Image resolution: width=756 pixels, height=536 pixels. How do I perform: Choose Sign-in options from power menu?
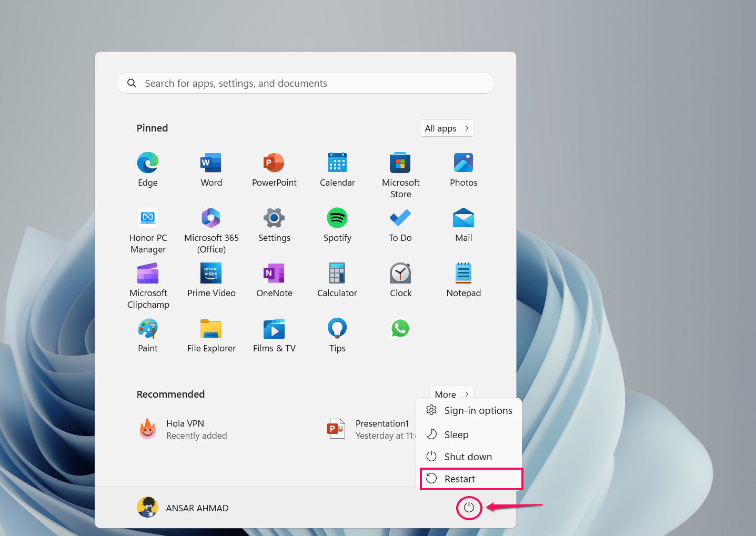pyautogui.click(x=469, y=410)
